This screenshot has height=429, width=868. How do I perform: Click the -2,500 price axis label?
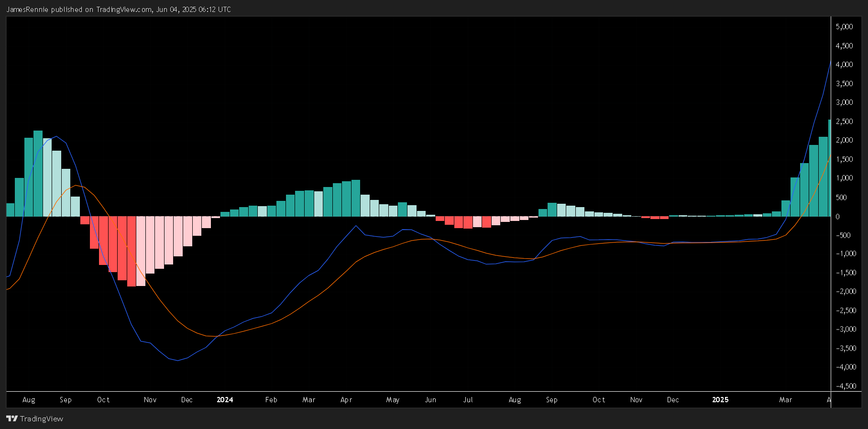(846, 310)
